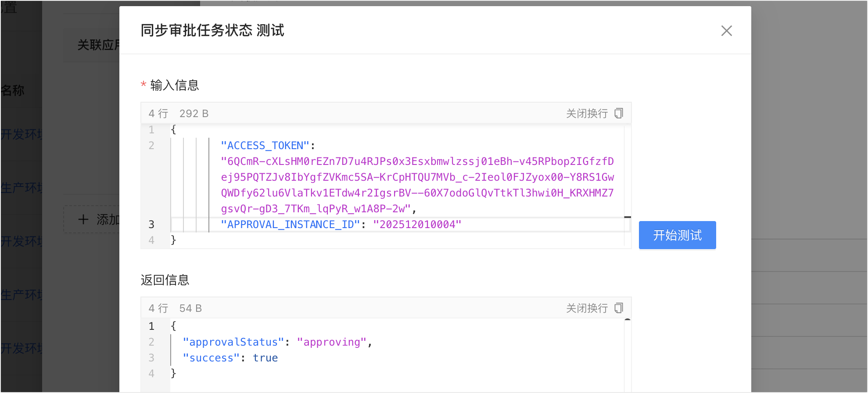Click the closing brace on input line 4
The height and width of the screenshot is (393, 868).
point(173,240)
